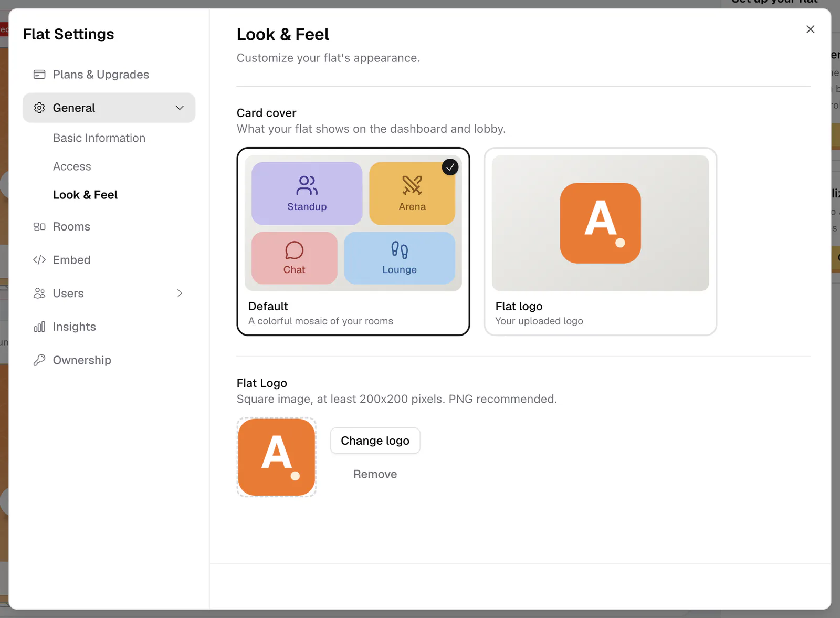
Task: Click the Lounge footprints icon
Action: [x=400, y=250]
